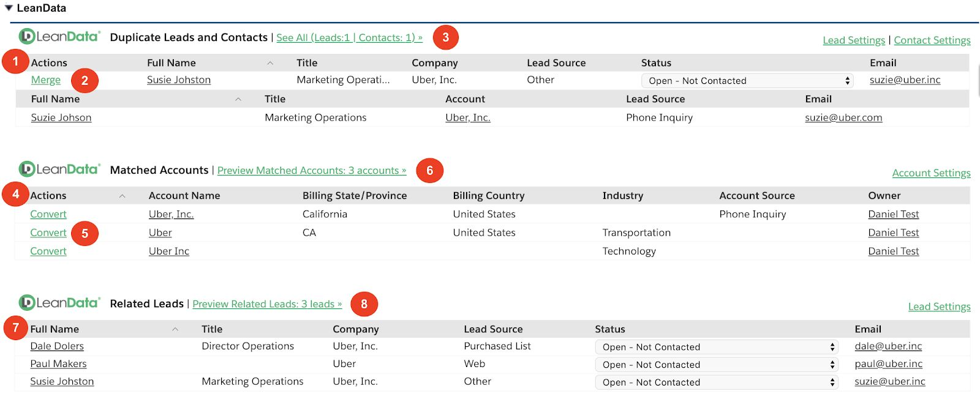Sort duplicate leads by Full Name arrow
The width and height of the screenshot is (980, 394).
[270, 63]
